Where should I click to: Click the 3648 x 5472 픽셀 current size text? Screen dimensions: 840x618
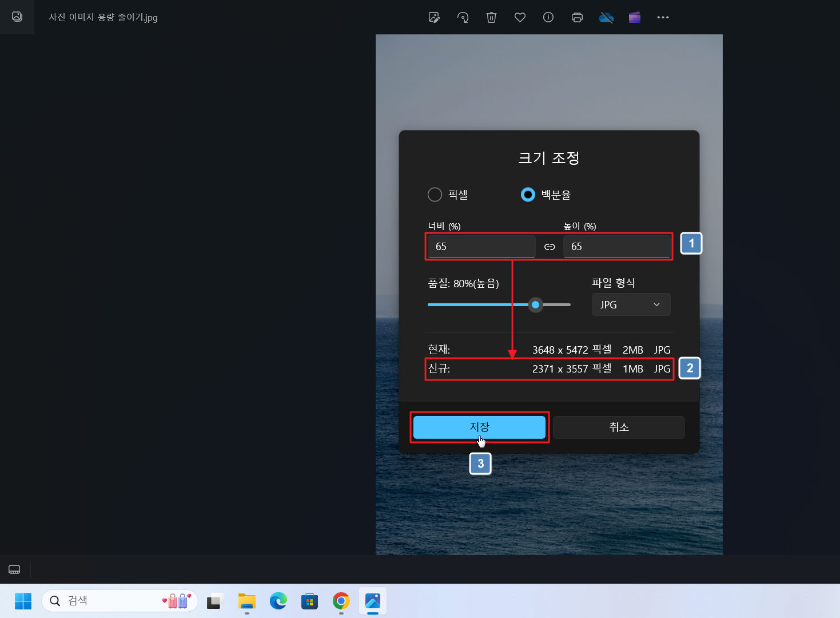(x=572, y=350)
